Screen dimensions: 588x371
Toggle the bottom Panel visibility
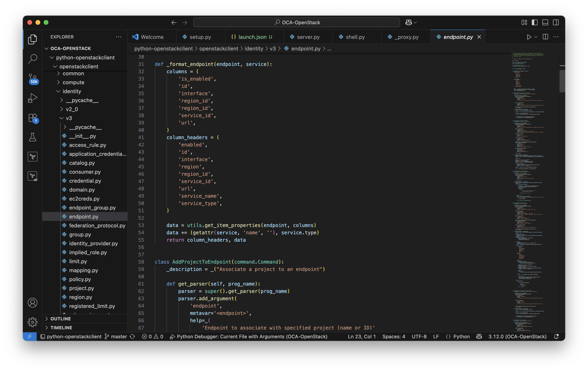point(545,22)
